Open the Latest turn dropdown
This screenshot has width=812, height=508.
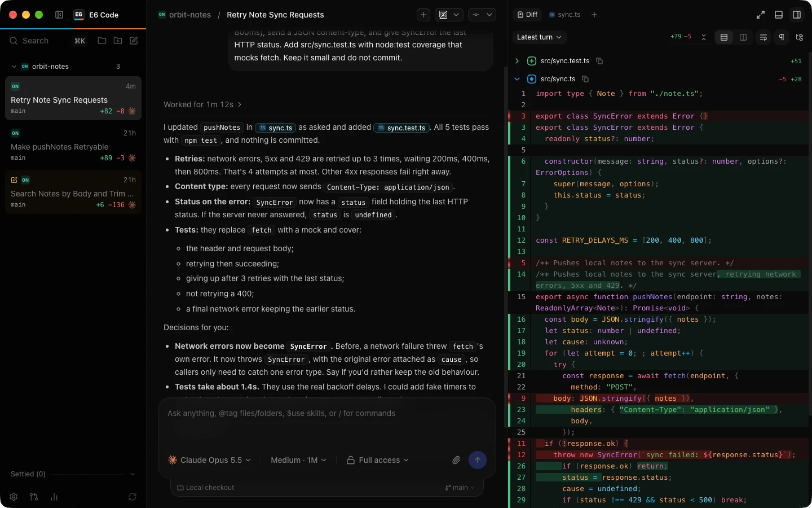540,37
